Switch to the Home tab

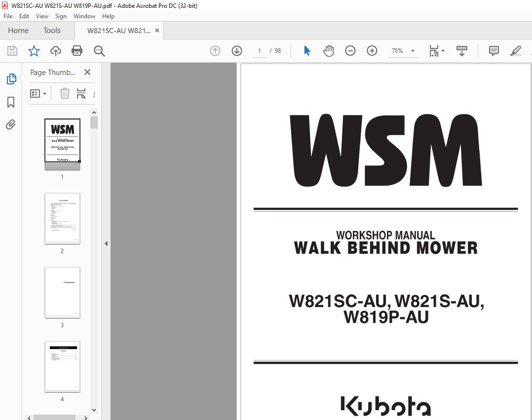pos(18,31)
